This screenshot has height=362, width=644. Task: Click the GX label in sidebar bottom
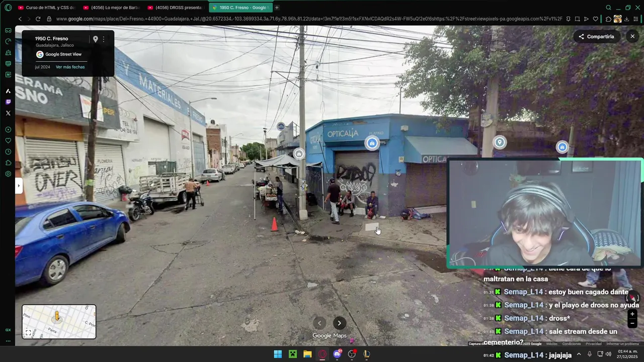pyautogui.click(x=8, y=330)
